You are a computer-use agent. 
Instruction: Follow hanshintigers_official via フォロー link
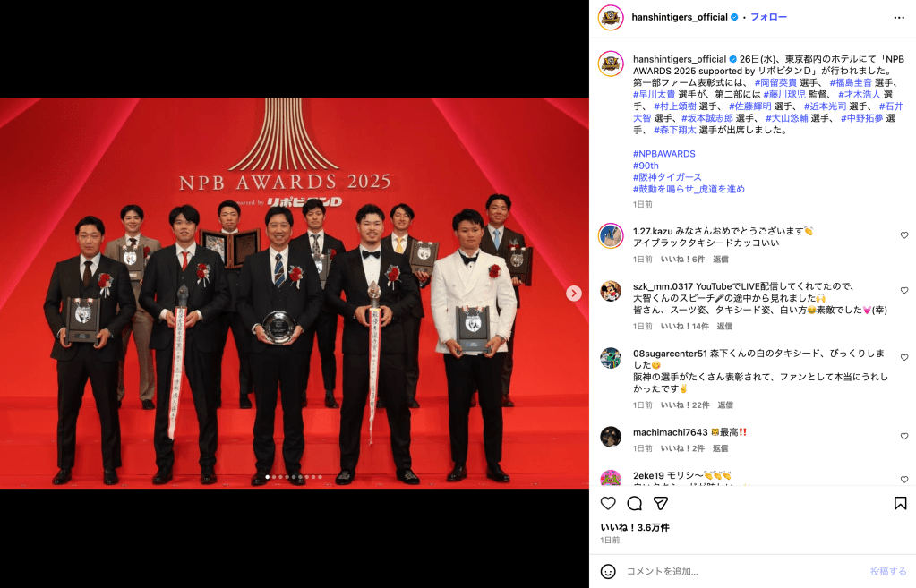[768, 18]
